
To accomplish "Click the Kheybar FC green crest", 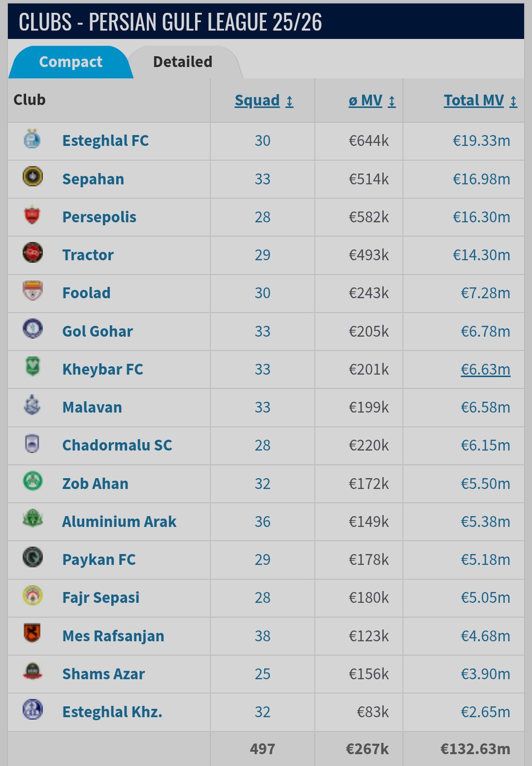I will 33,367.
